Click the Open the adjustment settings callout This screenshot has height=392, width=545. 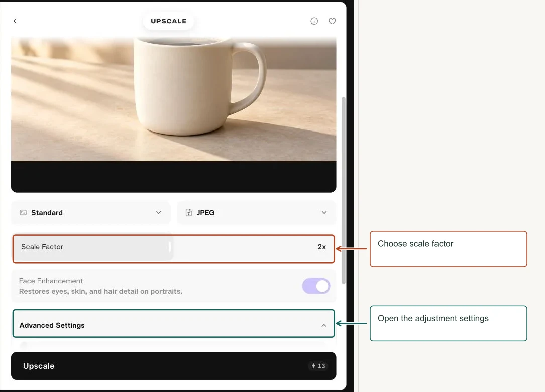[449, 323]
